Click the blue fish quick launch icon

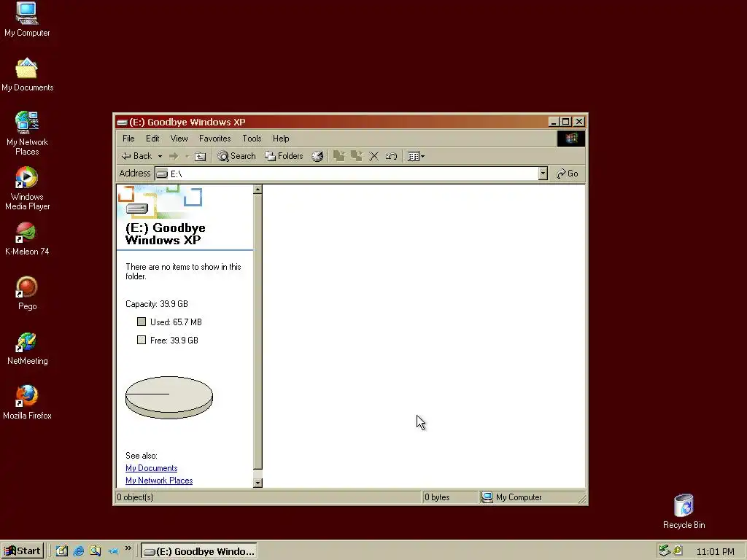(113, 551)
